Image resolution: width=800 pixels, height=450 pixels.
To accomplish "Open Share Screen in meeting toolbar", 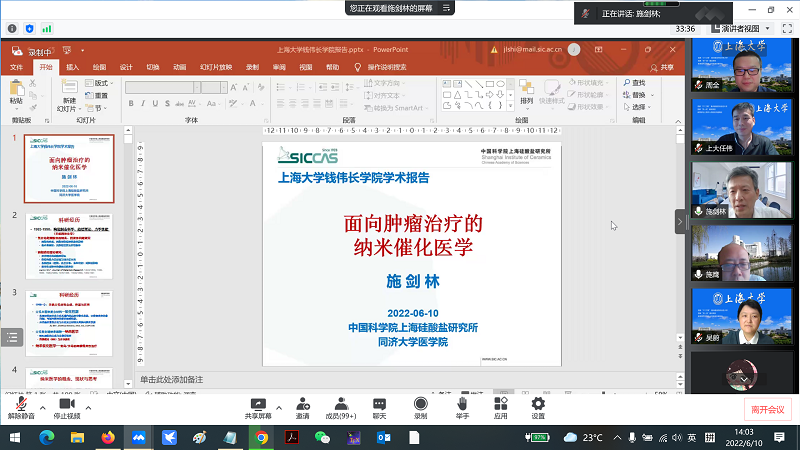I will pyautogui.click(x=258, y=409).
